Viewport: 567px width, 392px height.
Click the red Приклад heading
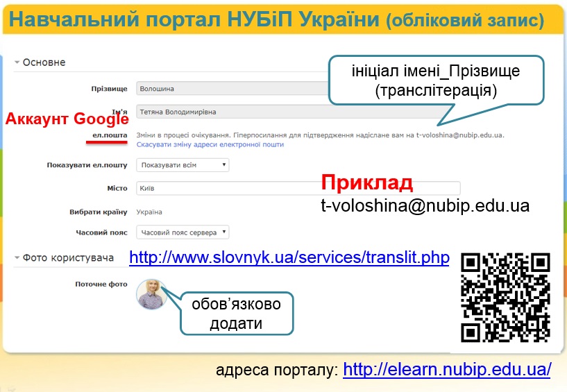[x=367, y=183]
